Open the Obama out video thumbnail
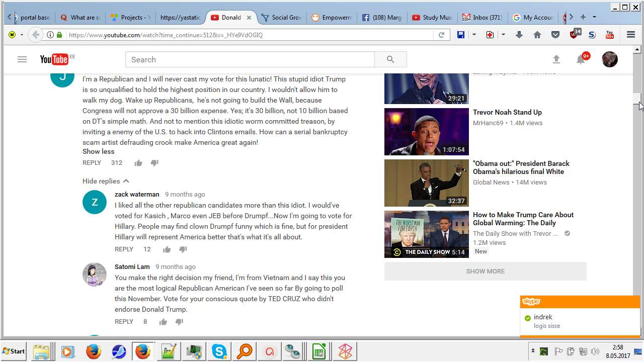This screenshot has height=362, width=644. click(427, 183)
